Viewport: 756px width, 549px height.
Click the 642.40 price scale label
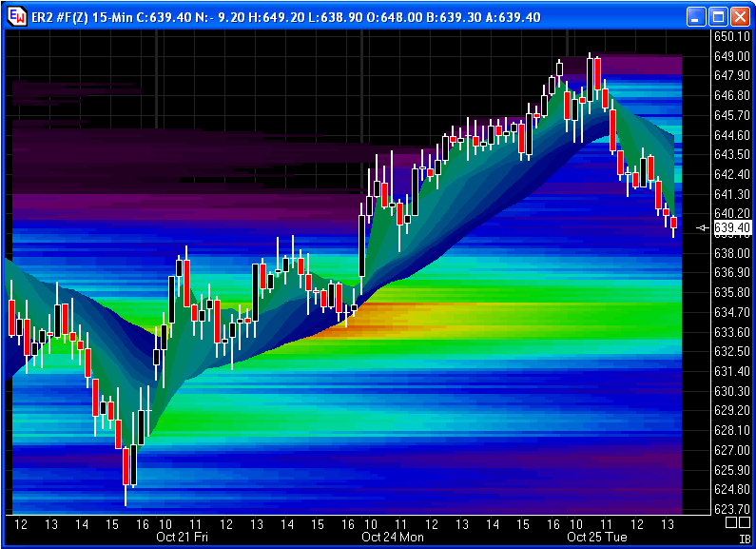732,174
